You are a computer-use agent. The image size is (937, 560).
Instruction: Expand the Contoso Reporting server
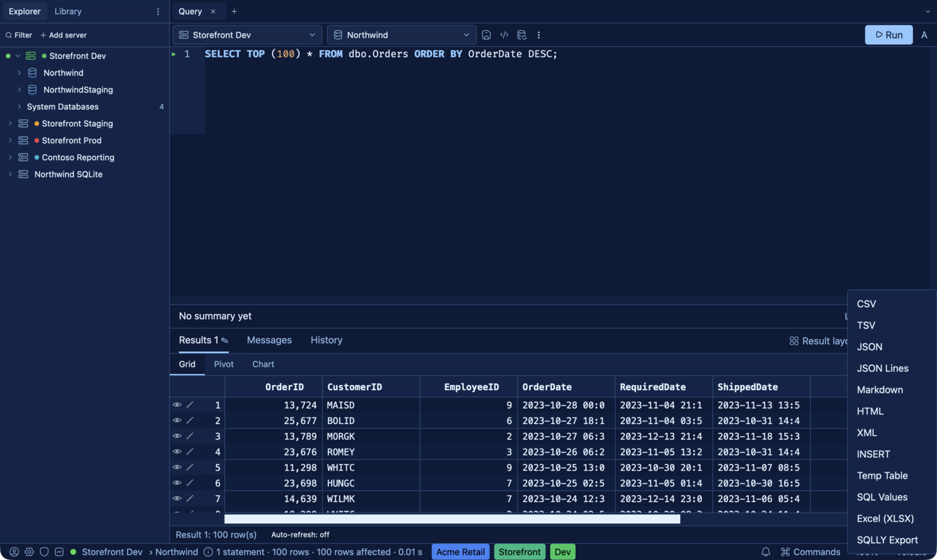coord(10,157)
